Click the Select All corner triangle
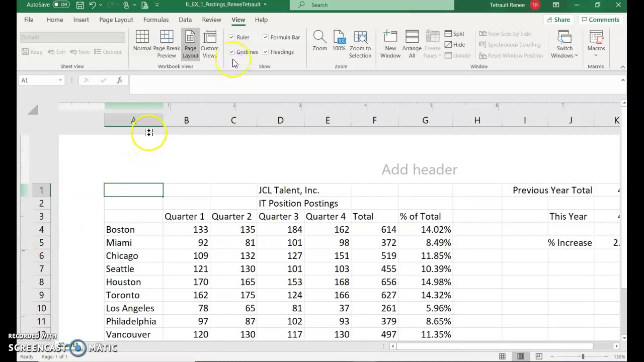The height and width of the screenshot is (362, 644). point(33,109)
